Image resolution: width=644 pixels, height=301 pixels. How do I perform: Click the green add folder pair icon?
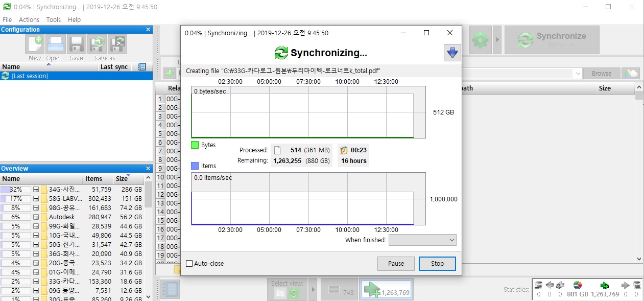click(170, 74)
